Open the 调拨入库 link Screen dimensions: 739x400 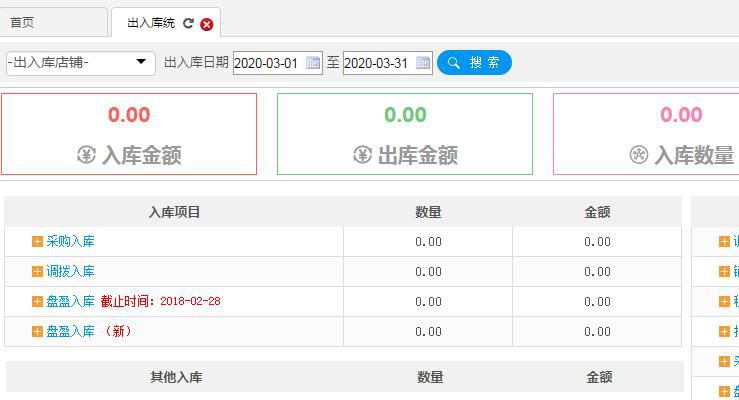pos(70,272)
